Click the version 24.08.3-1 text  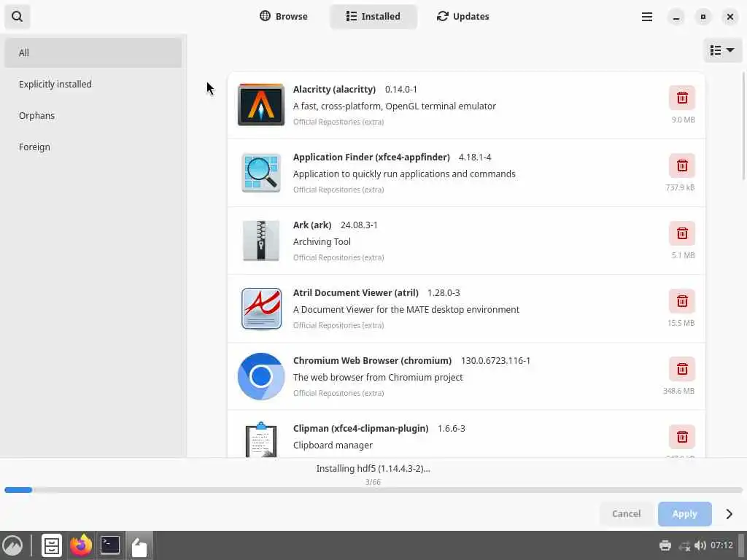[359, 225]
